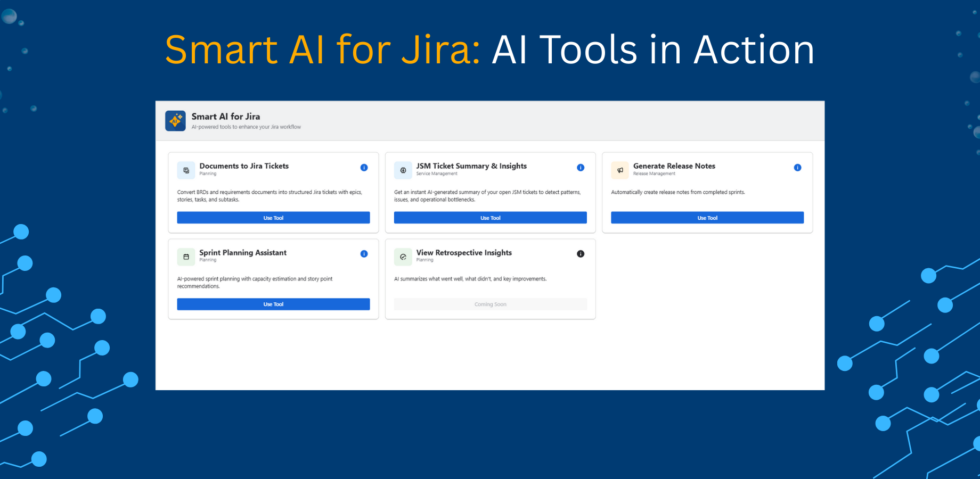Click the Documents to Jira Tickets card icon
Screen dimensions: 980x479
pos(186,170)
